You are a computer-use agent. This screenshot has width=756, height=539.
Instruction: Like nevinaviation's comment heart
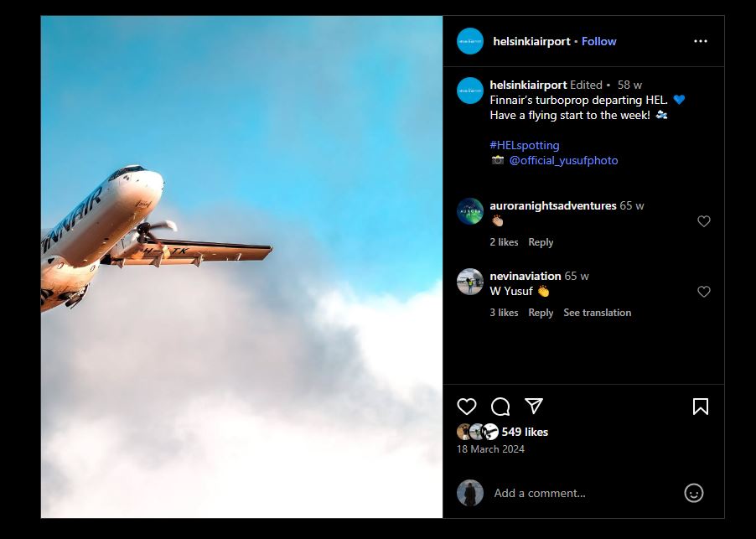[704, 291]
